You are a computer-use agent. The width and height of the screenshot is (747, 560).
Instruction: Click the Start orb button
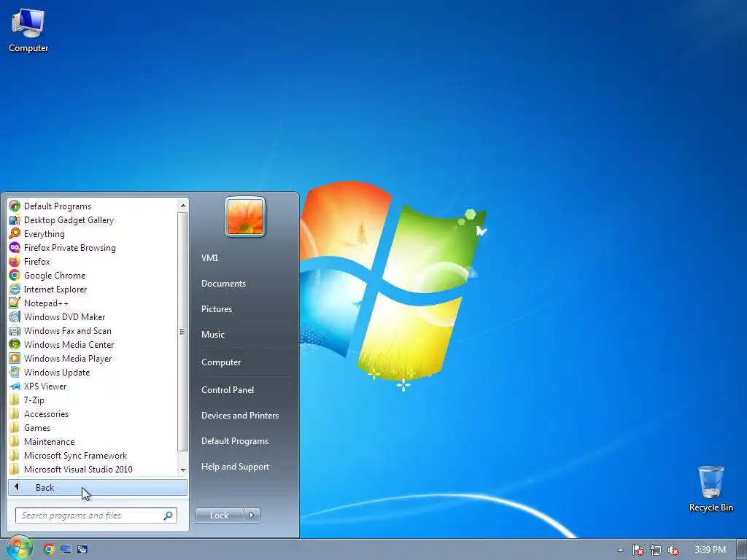[19, 548]
